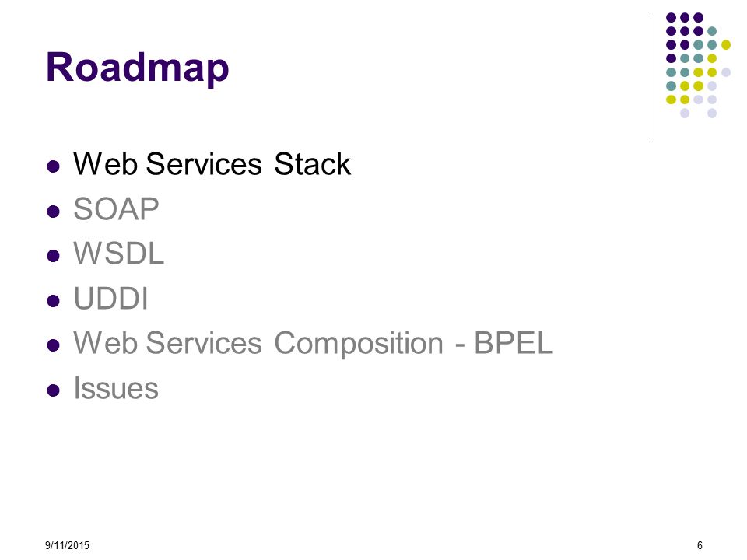Click the Roadmap slide title
Screen dimensions: 747x560
(x=137, y=68)
